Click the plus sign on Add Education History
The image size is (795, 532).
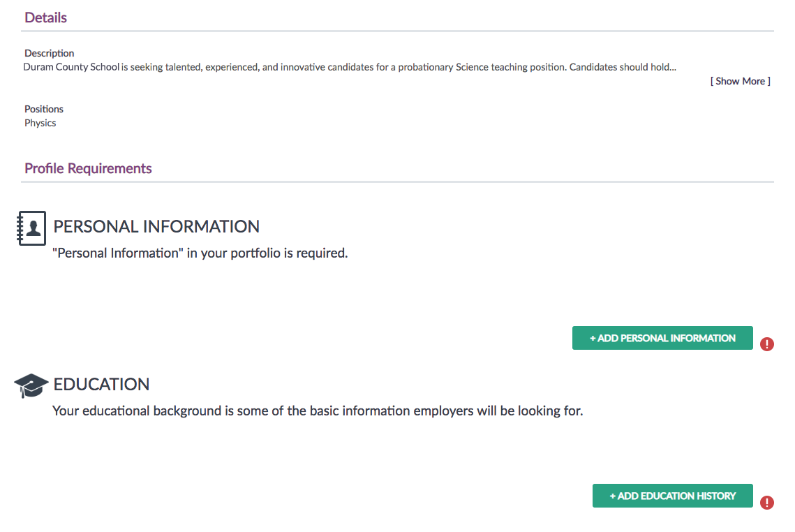(x=612, y=496)
